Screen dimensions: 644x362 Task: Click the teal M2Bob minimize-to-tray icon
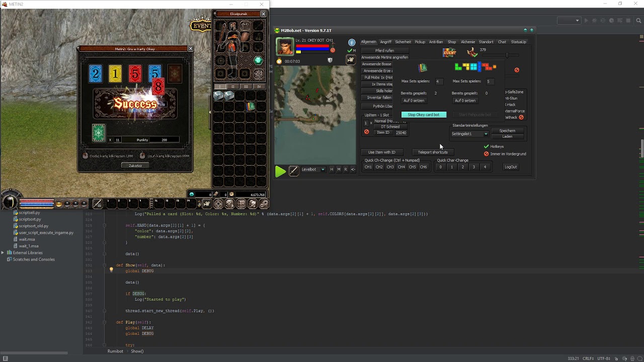tap(525, 30)
